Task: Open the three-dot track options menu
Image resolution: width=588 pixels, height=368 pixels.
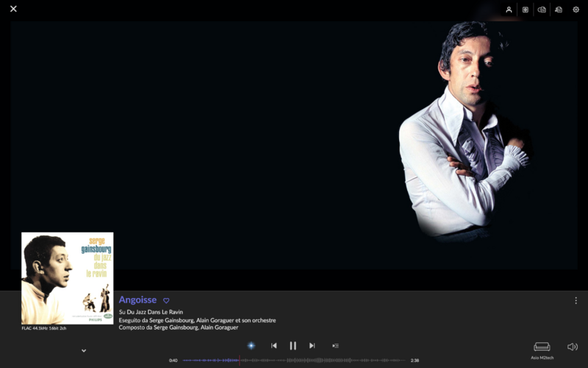Action: [576, 300]
